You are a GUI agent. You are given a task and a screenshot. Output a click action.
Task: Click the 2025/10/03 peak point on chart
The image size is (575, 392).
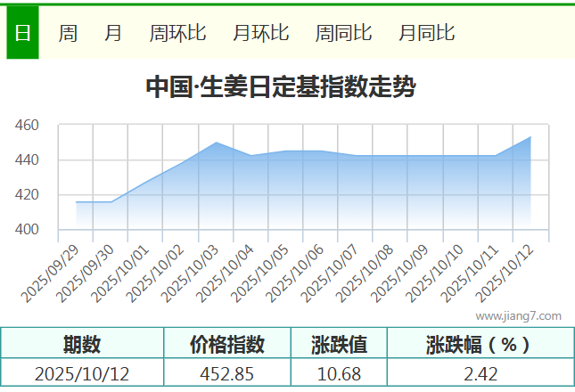[x=217, y=143]
